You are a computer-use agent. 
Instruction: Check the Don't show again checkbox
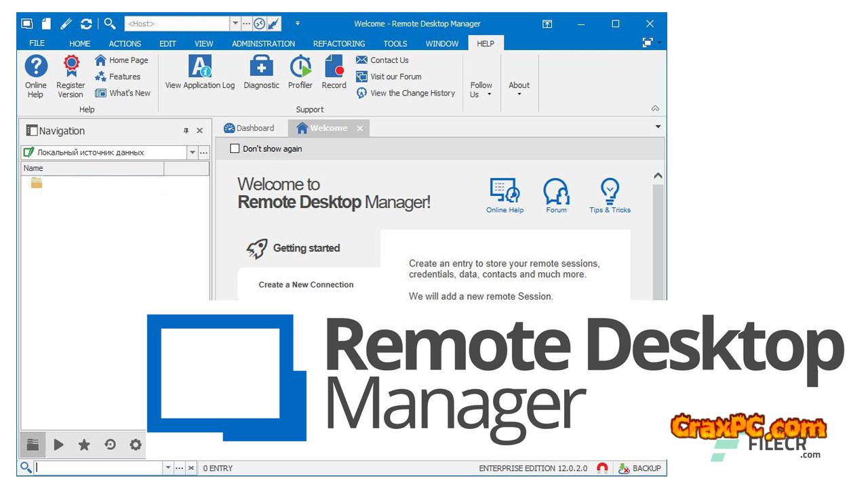[x=235, y=148]
